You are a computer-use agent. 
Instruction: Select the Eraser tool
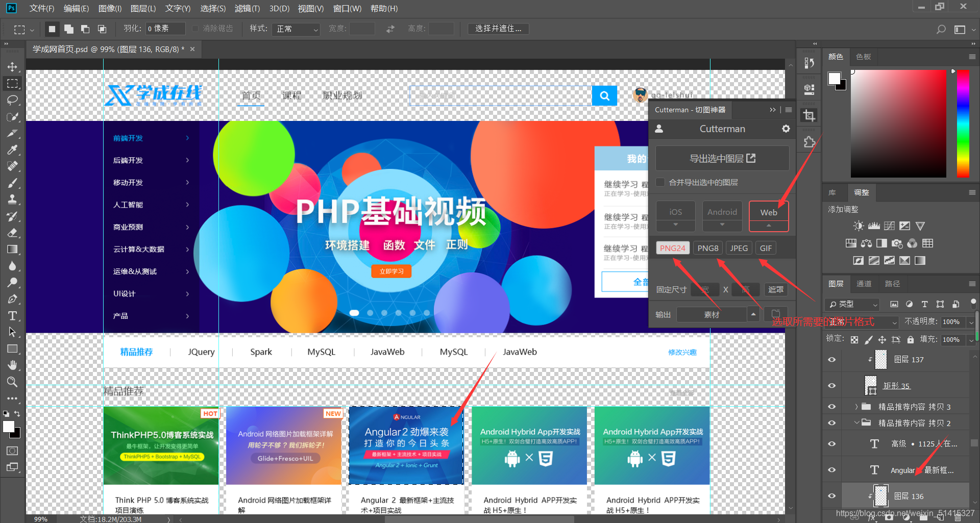12,233
